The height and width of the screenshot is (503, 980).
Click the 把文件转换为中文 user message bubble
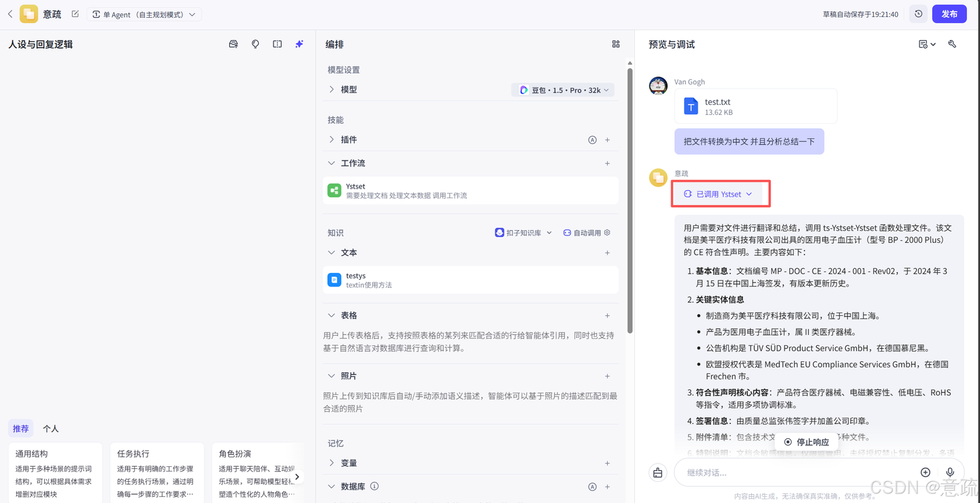tap(749, 142)
